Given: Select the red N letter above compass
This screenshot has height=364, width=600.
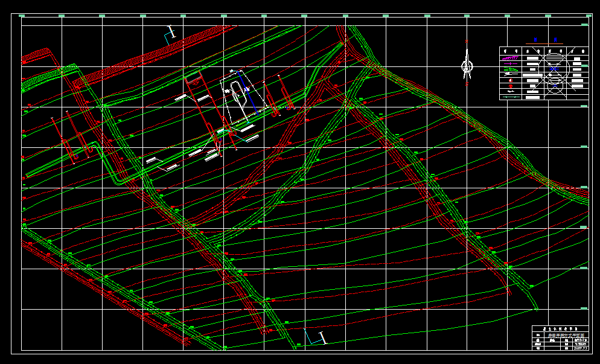Looking at the screenshot, I should [x=467, y=41].
